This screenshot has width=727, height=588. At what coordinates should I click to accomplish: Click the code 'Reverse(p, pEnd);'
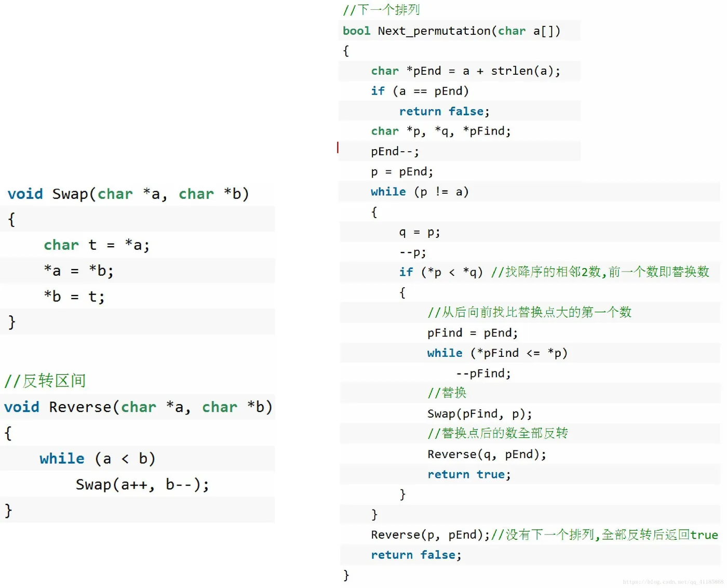pyautogui.click(x=430, y=534)
